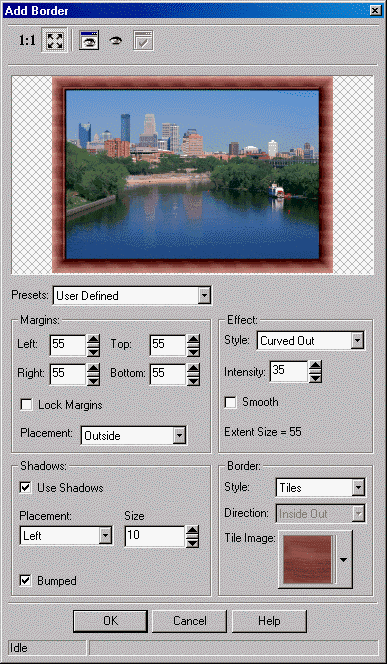Image resolution: width=387 pixels, height=664 pixels.
Task: Enable the Lock Margins checkbox
Action: pyautogui.click(x=26, y=405)
